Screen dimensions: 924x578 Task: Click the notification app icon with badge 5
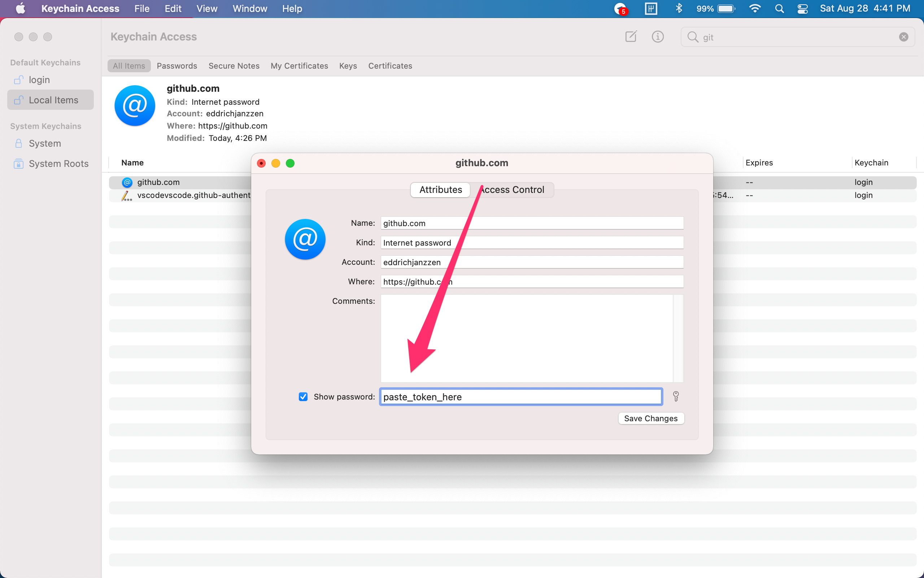pyautogui.click(x=620, y=8)
